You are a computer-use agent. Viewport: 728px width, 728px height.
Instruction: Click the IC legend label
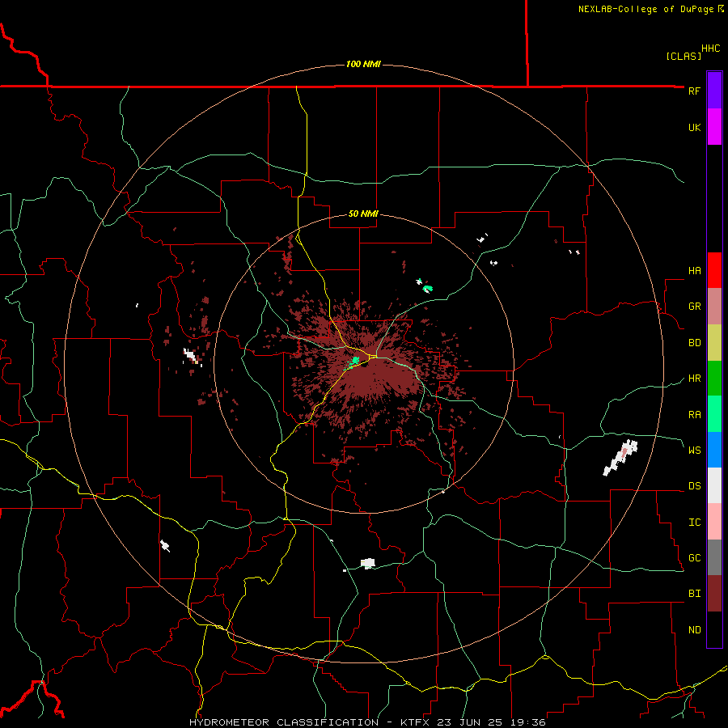694,523
